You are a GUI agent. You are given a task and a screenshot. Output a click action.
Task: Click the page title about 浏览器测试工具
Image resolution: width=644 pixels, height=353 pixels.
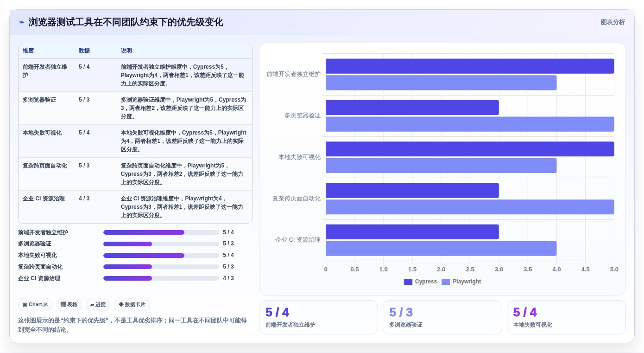[126, 22]
